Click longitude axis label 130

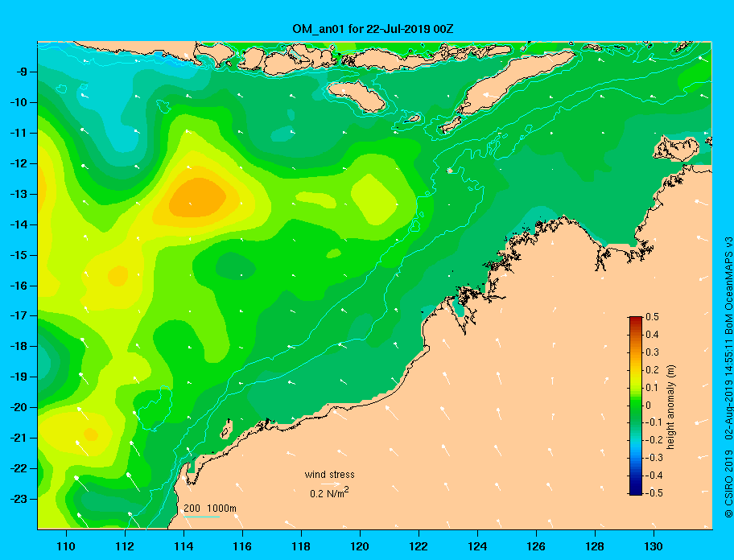click(654, 546)
